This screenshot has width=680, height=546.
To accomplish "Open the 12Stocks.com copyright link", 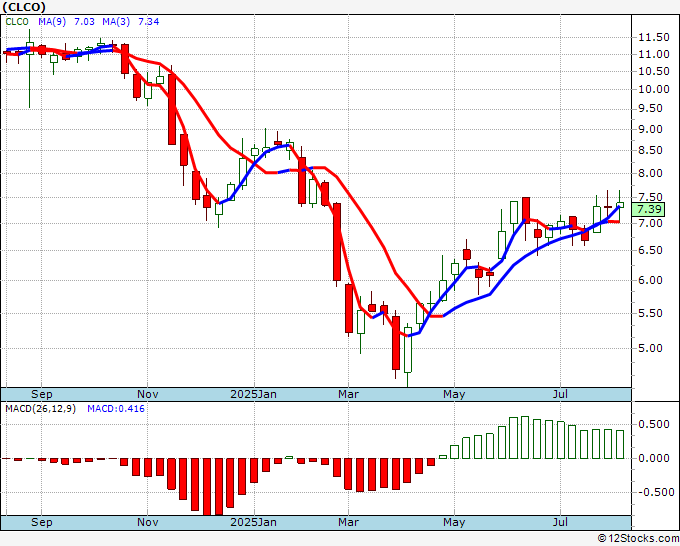I will (x=638, y=539).
